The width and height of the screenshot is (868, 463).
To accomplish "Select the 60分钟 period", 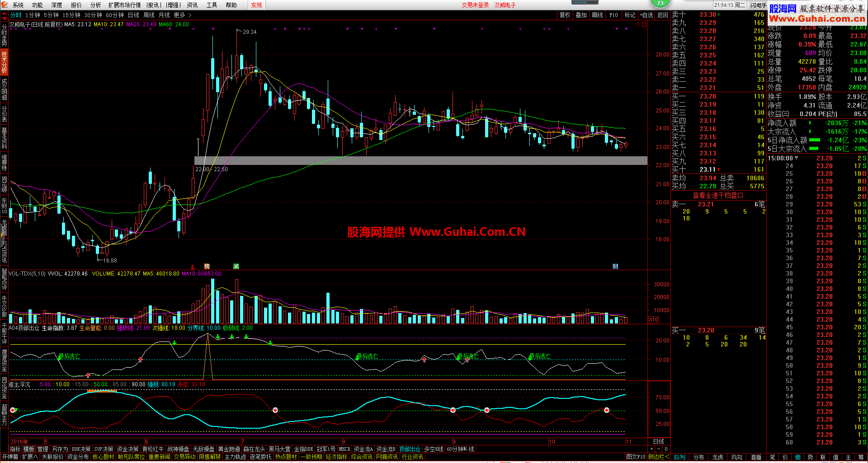I will click(x=114, y=15).
